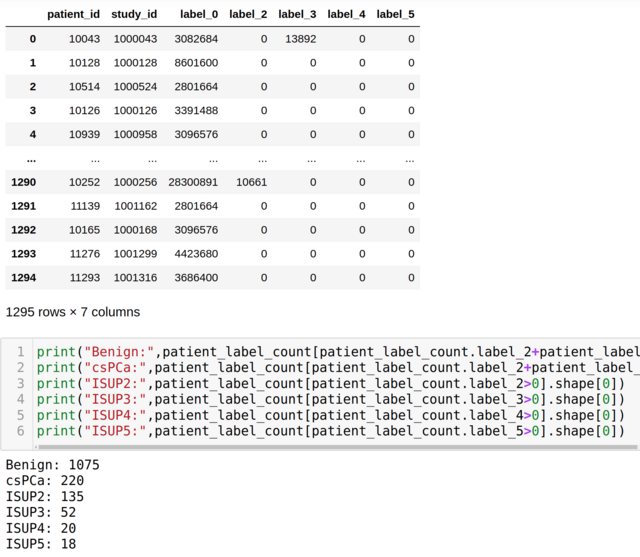Screen dimensions: 640x557
Task: Select study_id 1000128 cell
Action: point(136,63)
